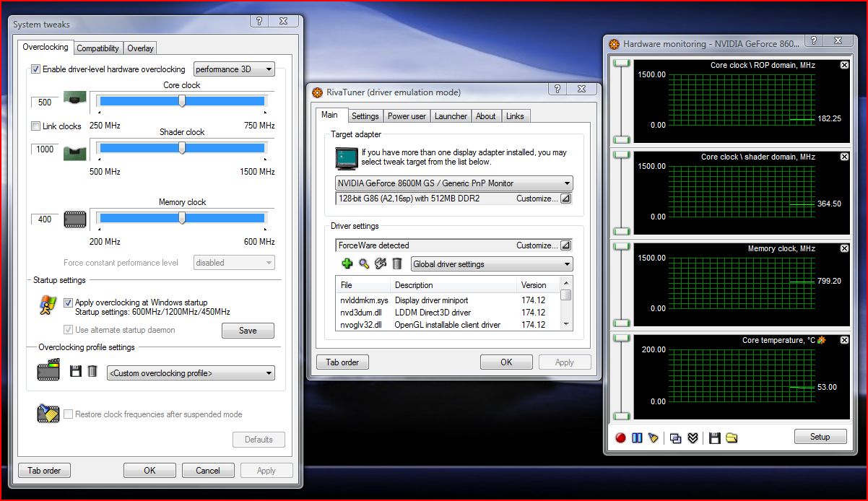Close the Core clock ROP domain graph
This screenshot has width=868, height=501.
tap(845, 65)
